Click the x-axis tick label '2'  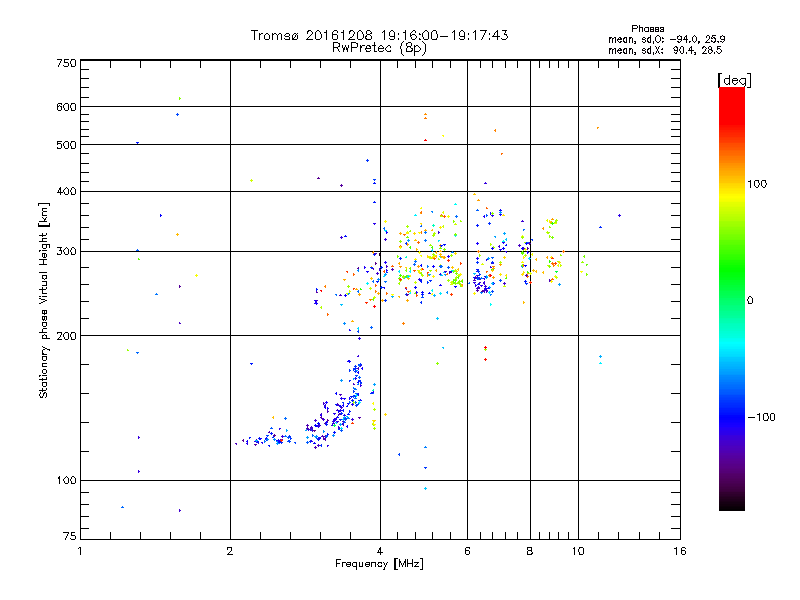point(230,551)
